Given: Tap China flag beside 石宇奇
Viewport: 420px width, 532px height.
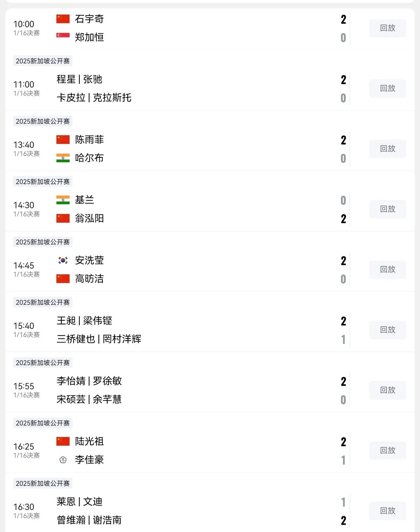Looking at the screenshot, I should [x=63, y=19].
